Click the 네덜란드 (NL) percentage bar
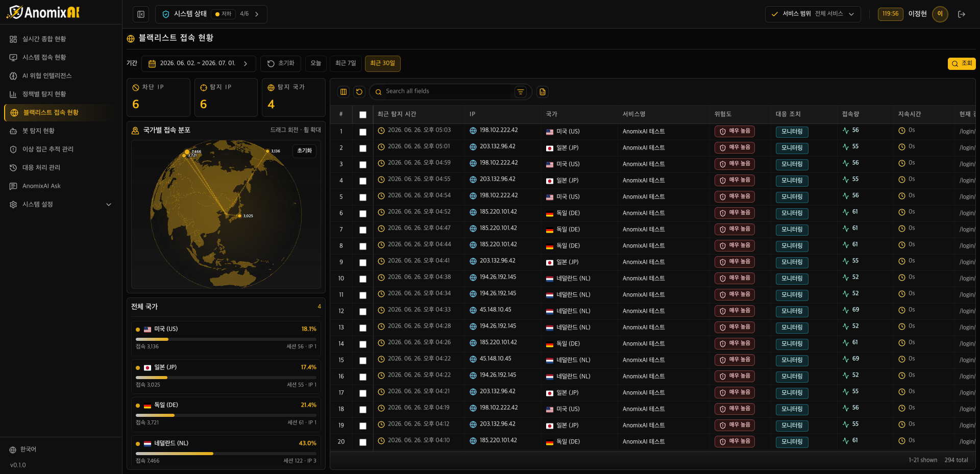This screenshot has height=474, width=980. pyautogui.click(x=226, y=453)
